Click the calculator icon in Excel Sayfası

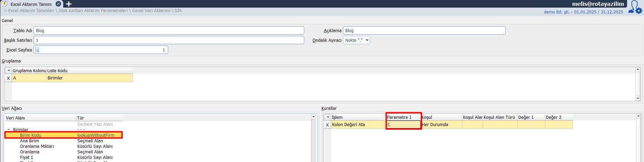click(x=37, y=50)
